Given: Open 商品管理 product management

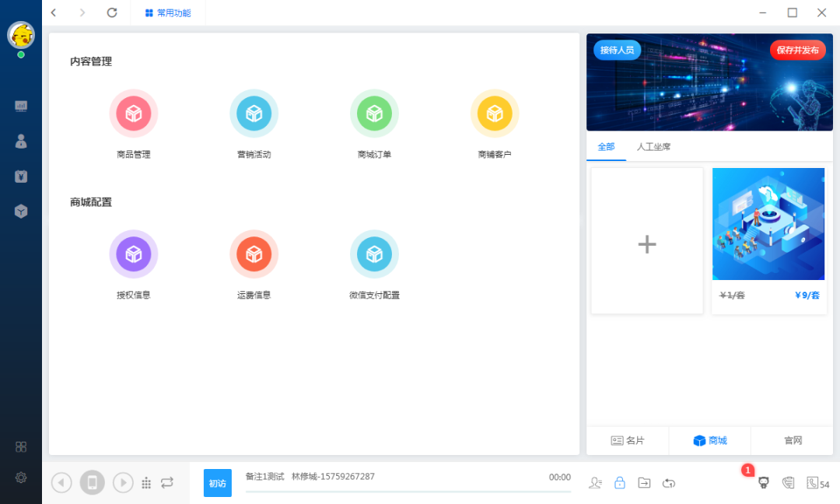Looking at the screenshot, I should (134, 114).
